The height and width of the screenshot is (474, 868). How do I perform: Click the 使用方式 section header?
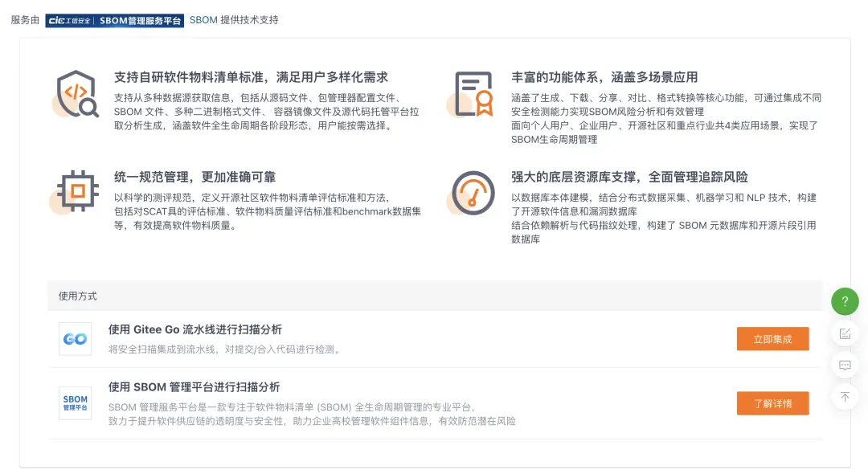(x=77, y=296)
